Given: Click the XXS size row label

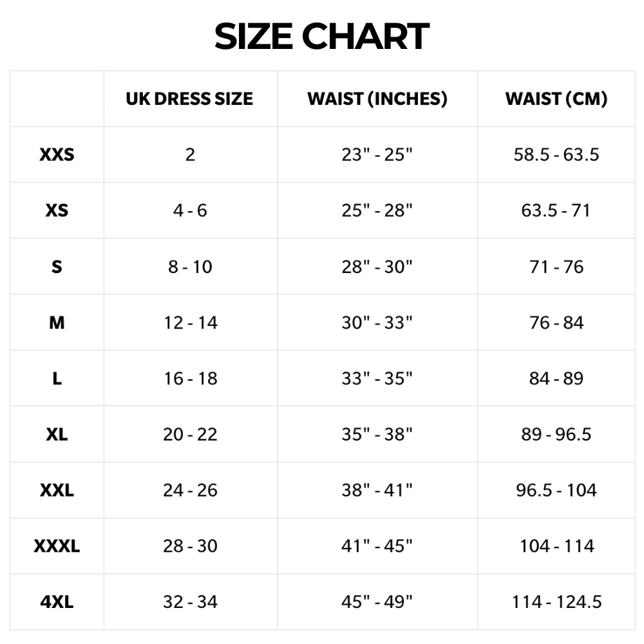Looking at the screenshot, I should (x=57, y=155).
